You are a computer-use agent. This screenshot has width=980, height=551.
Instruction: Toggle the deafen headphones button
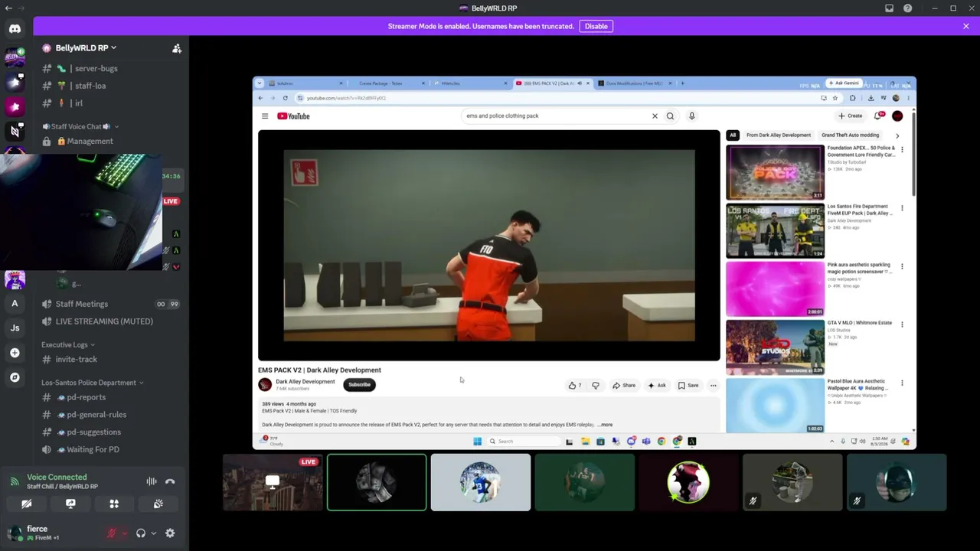(141, 533)
